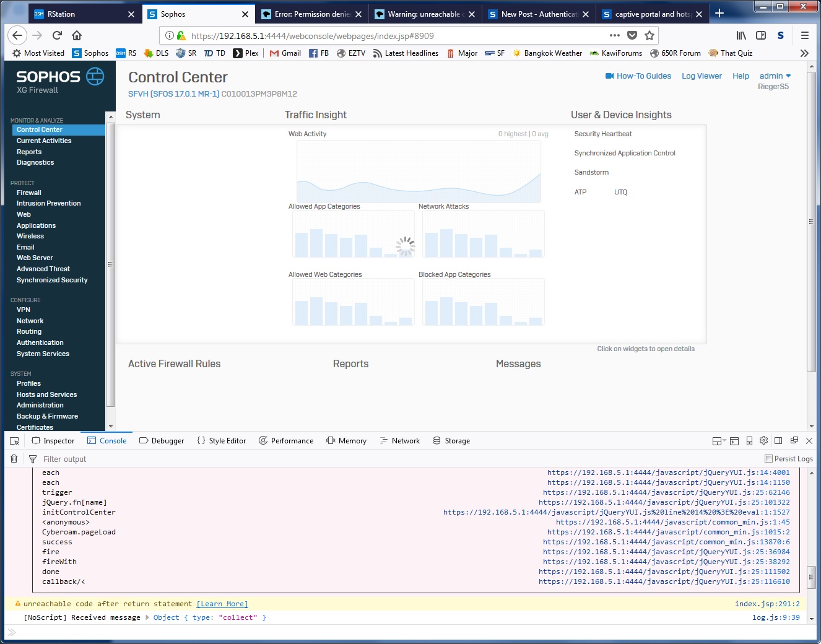
Task: Switch to the Debugger devtools tab
Action: pyautogui.click(x=162, y=441)
